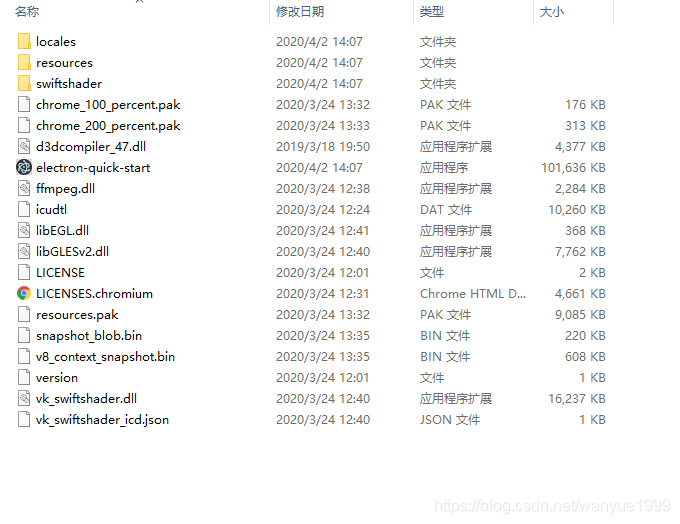Click file name d3dcompiler_47.dll
Screen dimensions: 680x524
(x=91, y=147)
